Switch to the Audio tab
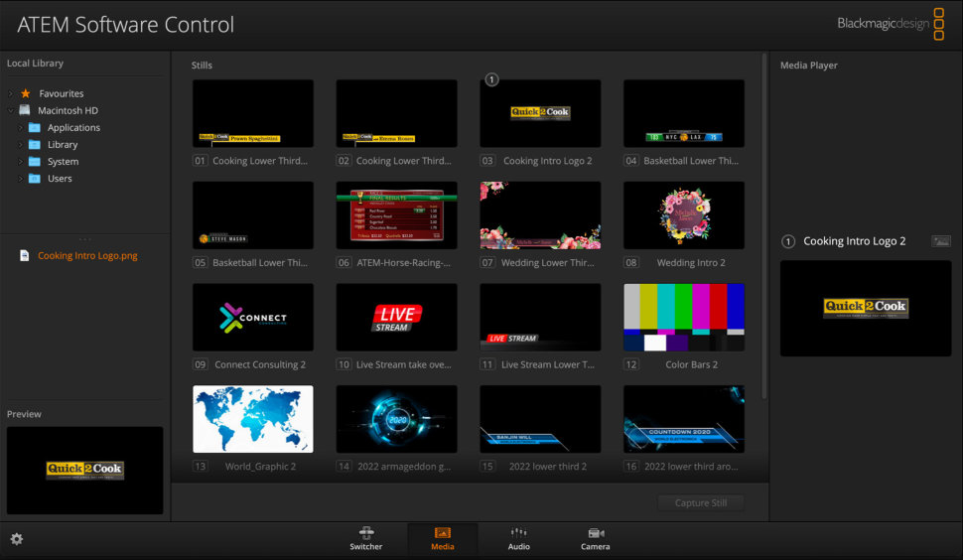Viewport: 963px width, 560px height. [518, 539]
